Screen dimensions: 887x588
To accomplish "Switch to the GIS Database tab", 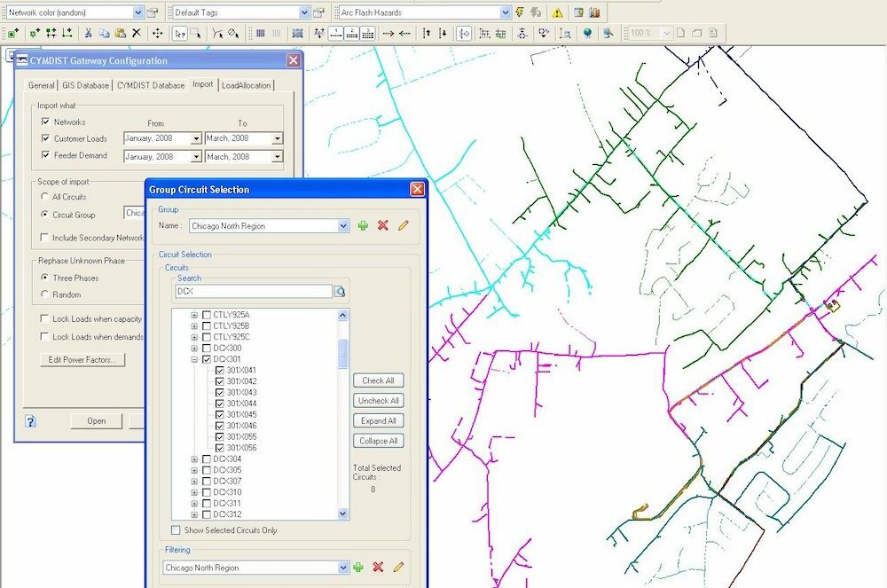I will [85, 85].
